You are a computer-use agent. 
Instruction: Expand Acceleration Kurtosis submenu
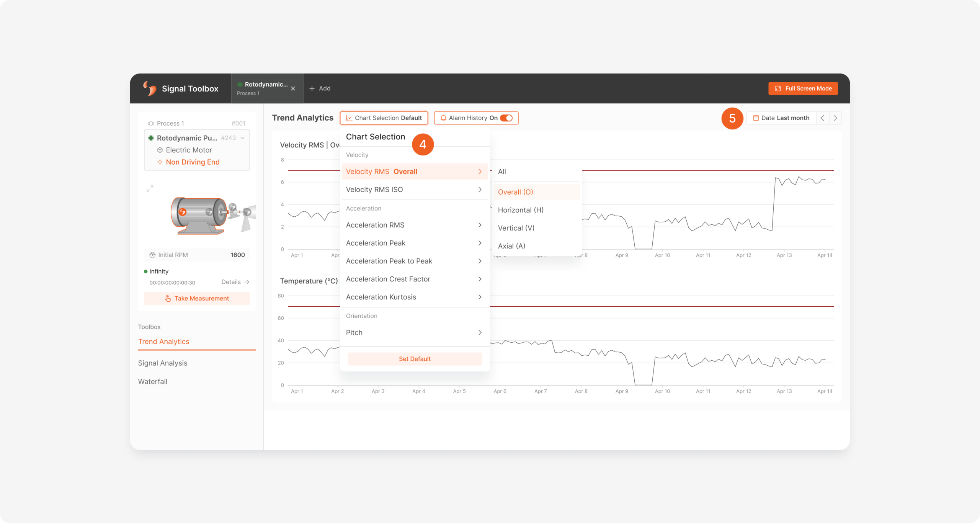click(415, 297)
